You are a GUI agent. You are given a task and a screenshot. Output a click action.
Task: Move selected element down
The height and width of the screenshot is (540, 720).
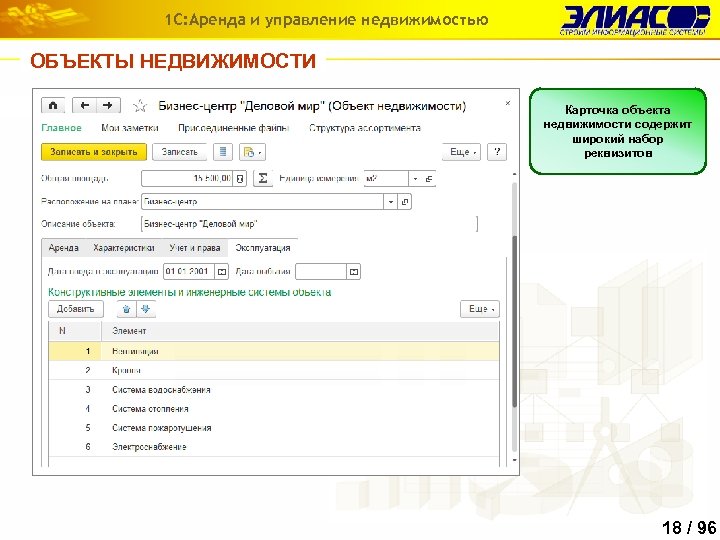[146, 309]
